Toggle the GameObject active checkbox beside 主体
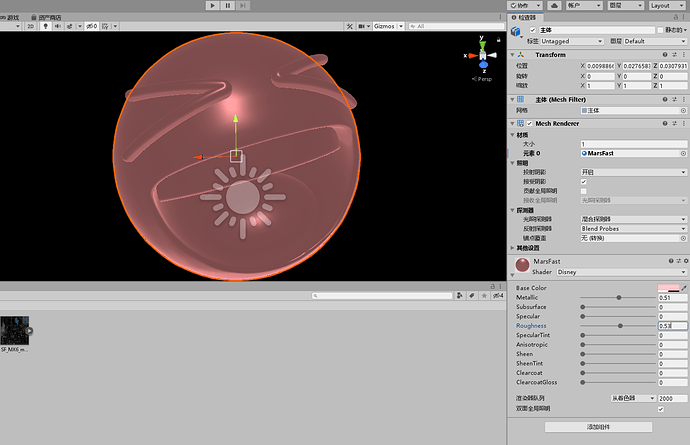This screenshot has width=690, height=445. 532,30
